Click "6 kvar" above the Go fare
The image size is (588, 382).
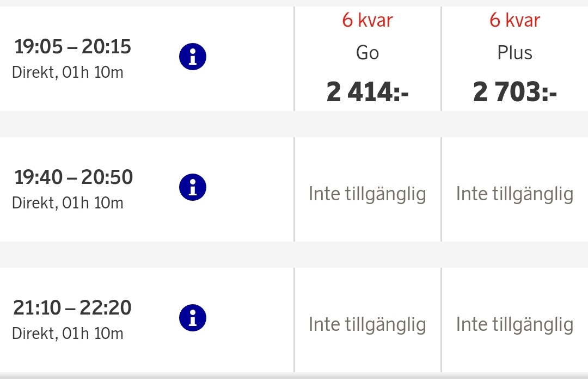point(367,20)
